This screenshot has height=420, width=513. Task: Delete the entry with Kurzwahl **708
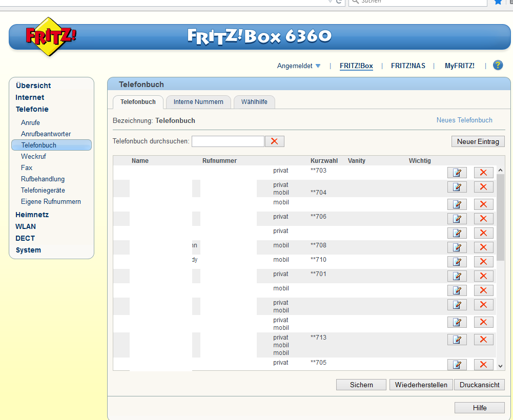click(483, 247)
